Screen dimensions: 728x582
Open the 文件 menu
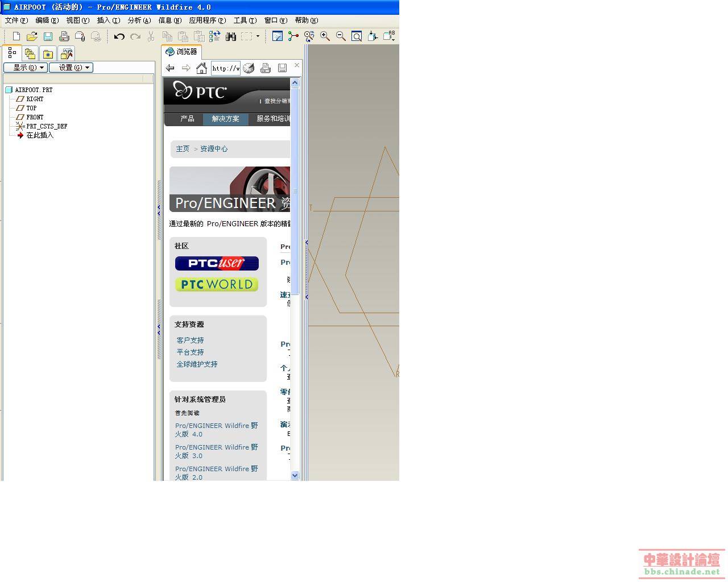tap(16, 20)
